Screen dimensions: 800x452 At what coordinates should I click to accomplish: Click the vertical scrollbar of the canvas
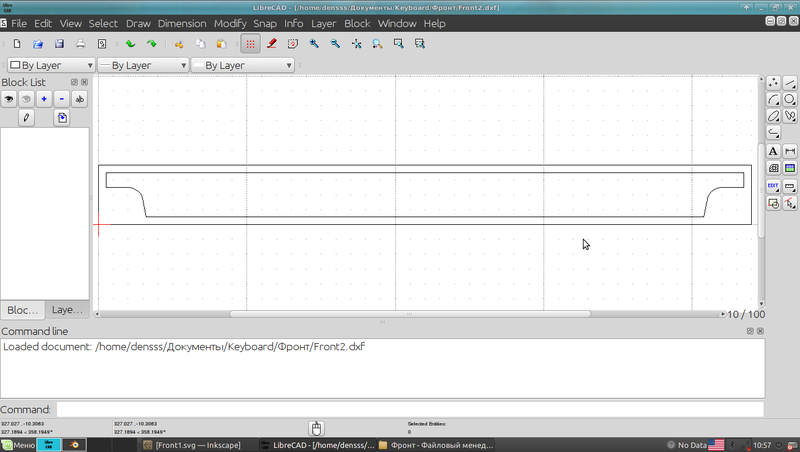point(761,191)
